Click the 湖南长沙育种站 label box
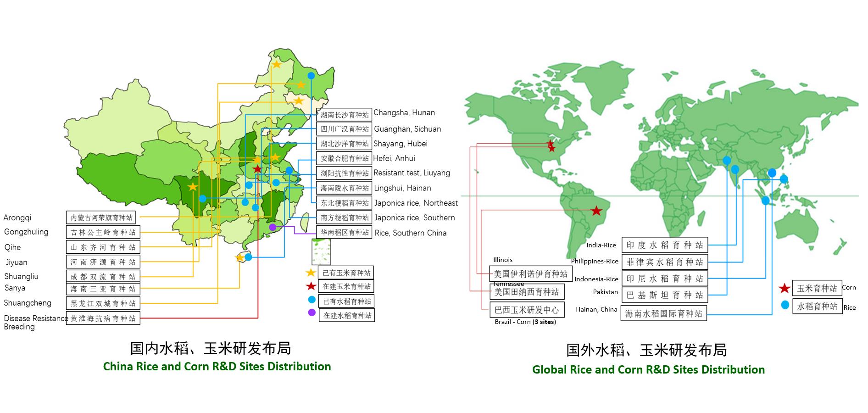The width and height of the screenshot is (868, 413). pyautogui.click(x=344, y=115)
